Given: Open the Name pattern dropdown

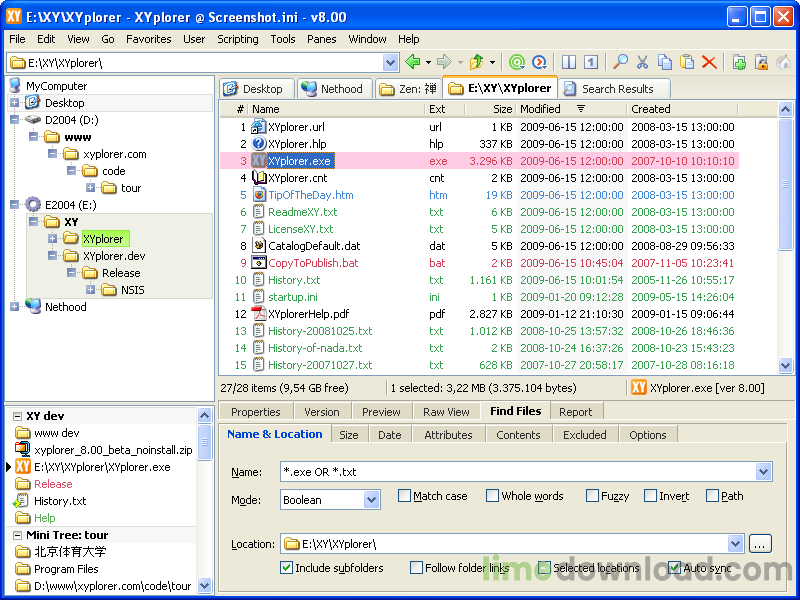Looking at the screenshot, I should coord(763,472).
